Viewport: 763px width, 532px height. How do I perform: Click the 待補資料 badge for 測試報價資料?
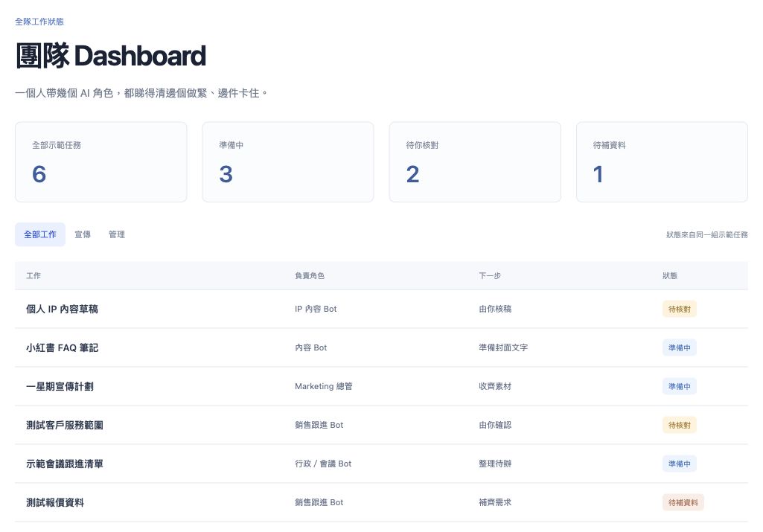(x=683, y=502)
